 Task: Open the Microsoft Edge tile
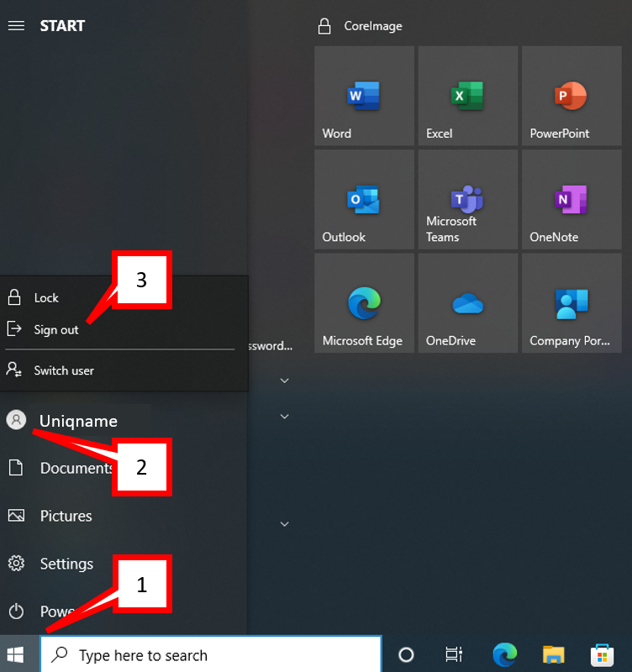[x=364, y=303]
